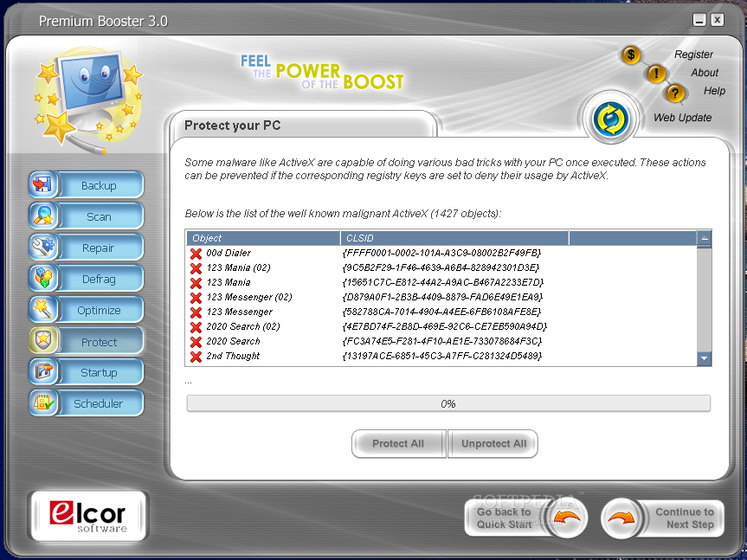Open the Startup section
Image resolution: width=747 pixels, height=560 pixels.
[x=99, y=372]
